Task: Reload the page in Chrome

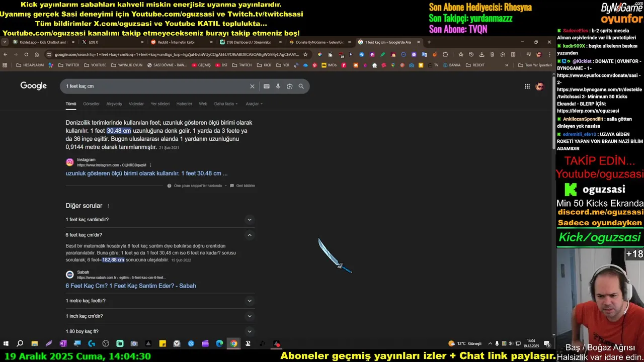Action: (x=26, y=54)
